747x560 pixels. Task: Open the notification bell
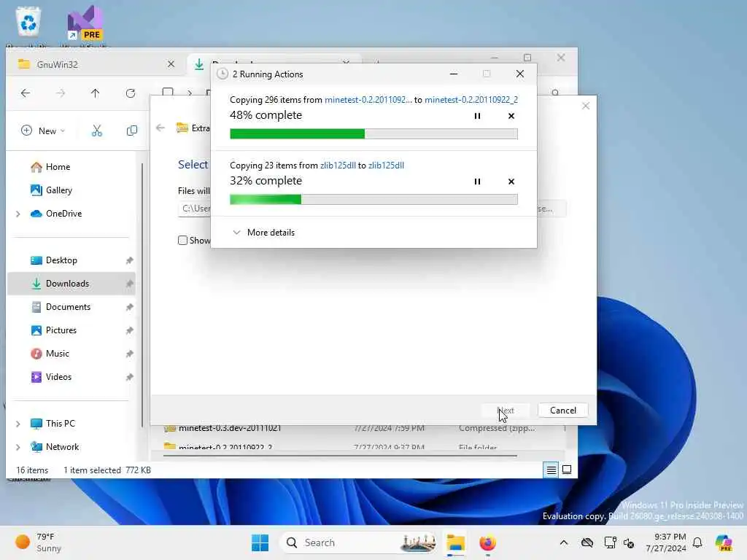coord(697,542)
